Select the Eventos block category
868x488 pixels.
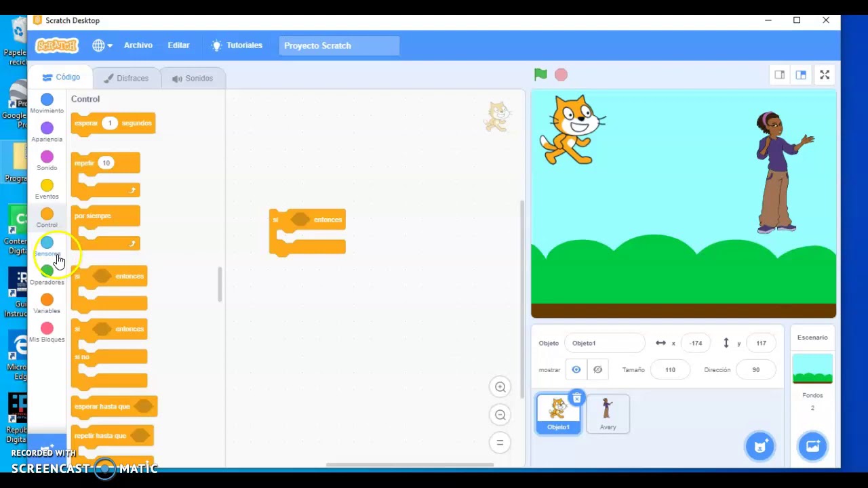(47, 189)
